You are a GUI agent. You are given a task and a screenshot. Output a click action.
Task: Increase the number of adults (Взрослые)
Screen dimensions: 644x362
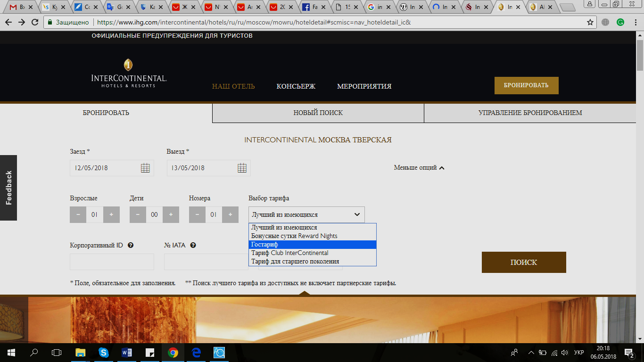(111, 214)
